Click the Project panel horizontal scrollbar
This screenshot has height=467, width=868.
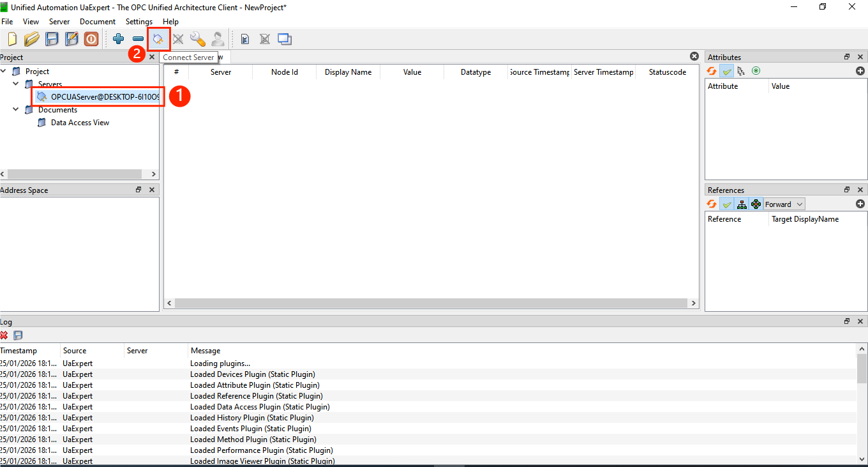tap(75, 174)
